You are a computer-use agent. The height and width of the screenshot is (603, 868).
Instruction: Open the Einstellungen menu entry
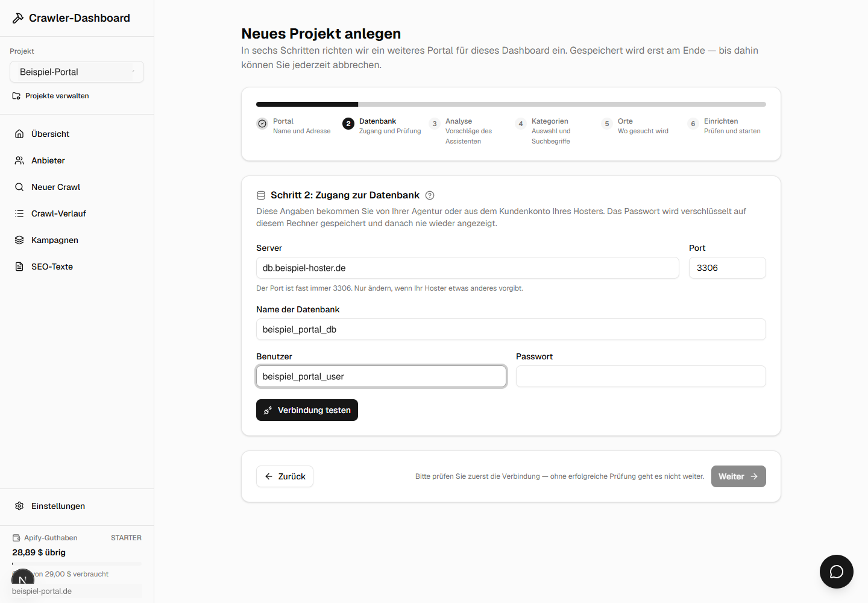pos(77,506)
